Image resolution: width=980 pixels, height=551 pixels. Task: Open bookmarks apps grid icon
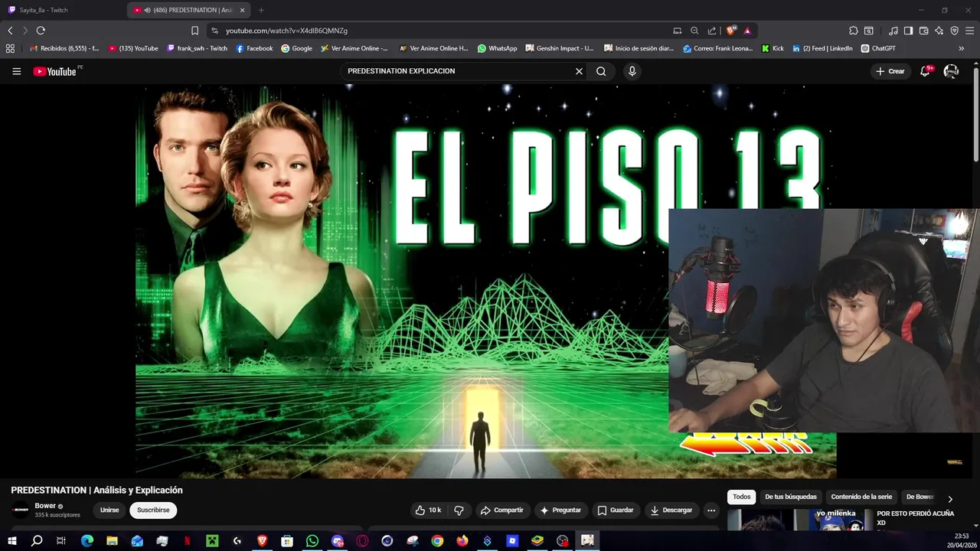tap(10, 48)
